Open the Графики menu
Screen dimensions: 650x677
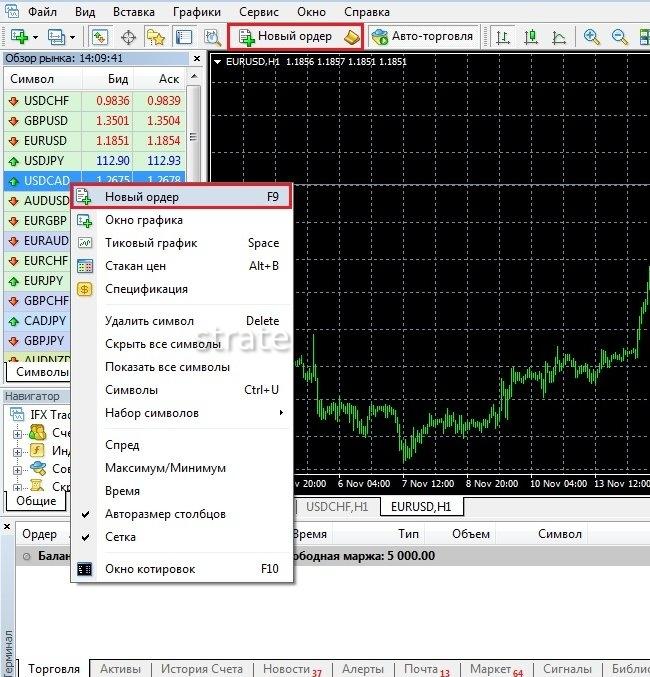point(196,12)
